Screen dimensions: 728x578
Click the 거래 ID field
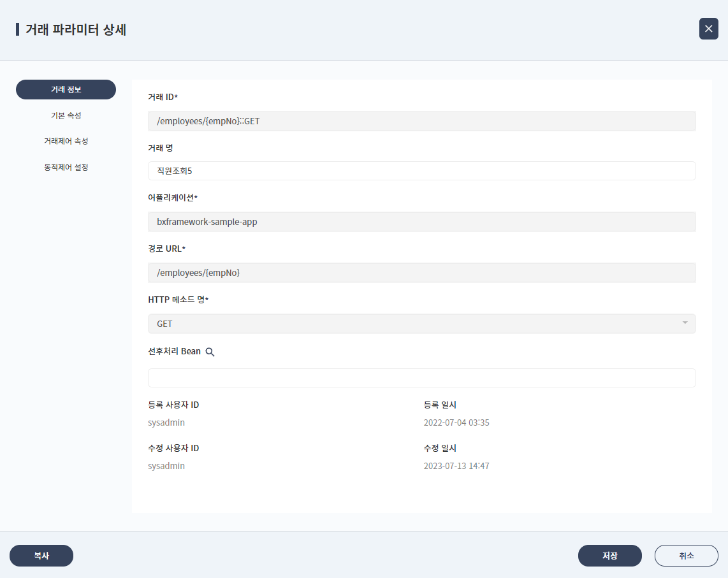pyautogui.click(x=421, y=120)
